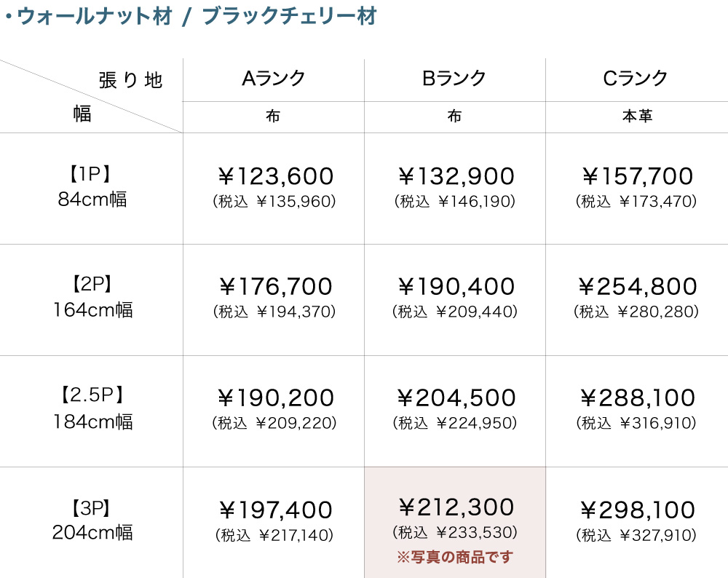Click the Aランク column header
The height and width of the screenshot is (578, 728).
pyautogui.click(x=273, y=79)
